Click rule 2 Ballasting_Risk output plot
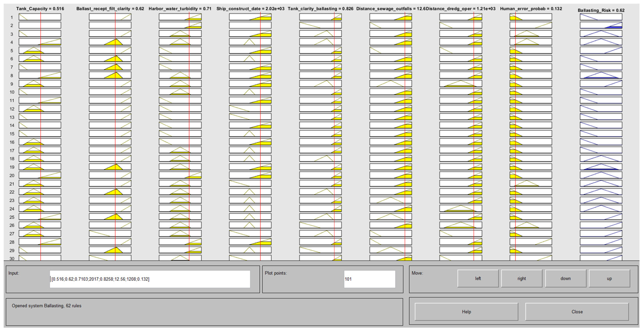 [601, 25]
